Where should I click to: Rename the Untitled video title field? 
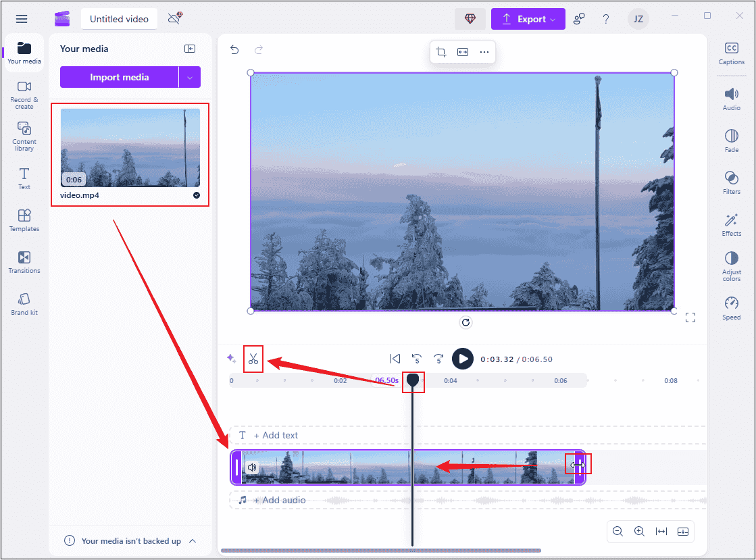[119, 19]
